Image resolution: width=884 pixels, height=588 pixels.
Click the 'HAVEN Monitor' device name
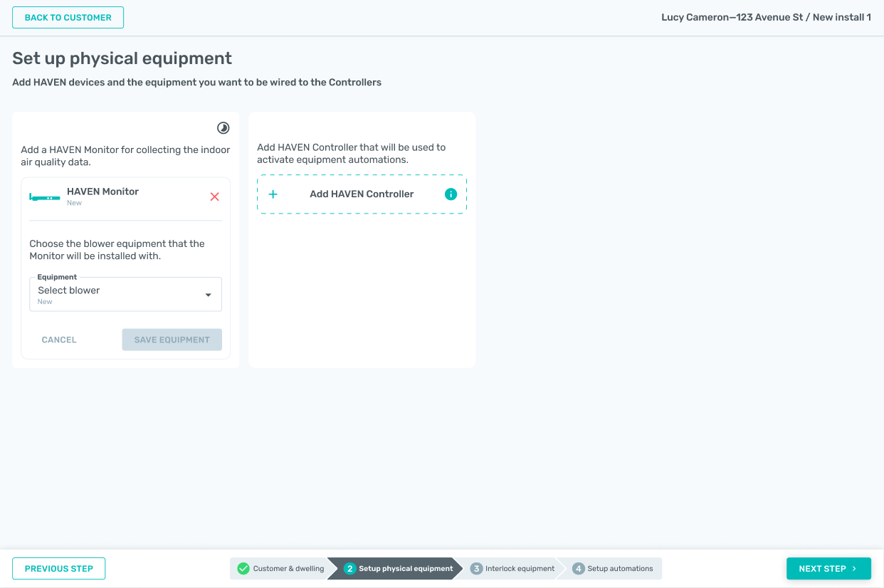[x=102, y=191]
